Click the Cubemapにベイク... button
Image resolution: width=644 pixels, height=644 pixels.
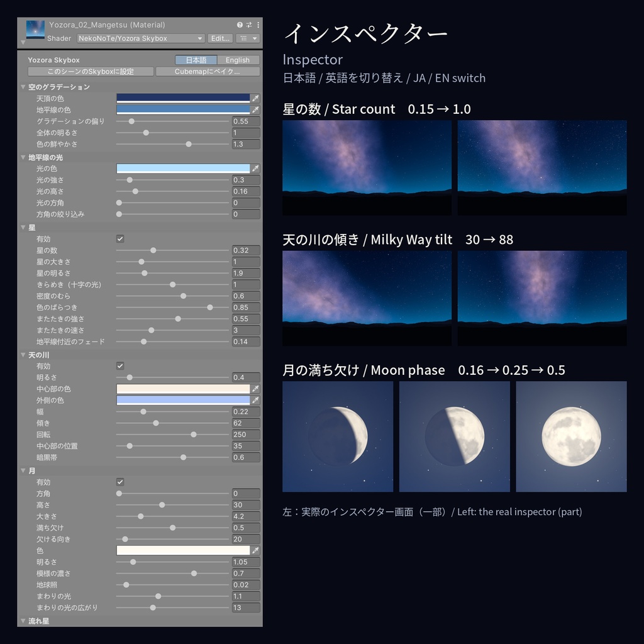click(208, 72)
